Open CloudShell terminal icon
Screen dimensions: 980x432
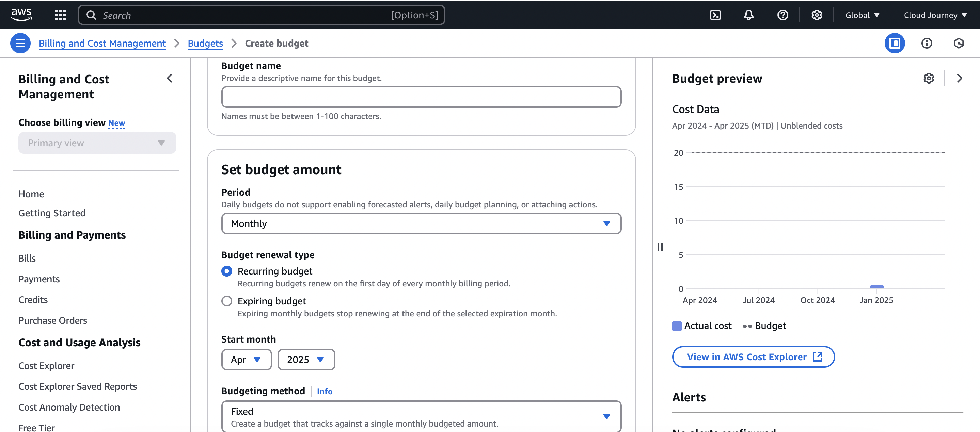pos(715,15)
